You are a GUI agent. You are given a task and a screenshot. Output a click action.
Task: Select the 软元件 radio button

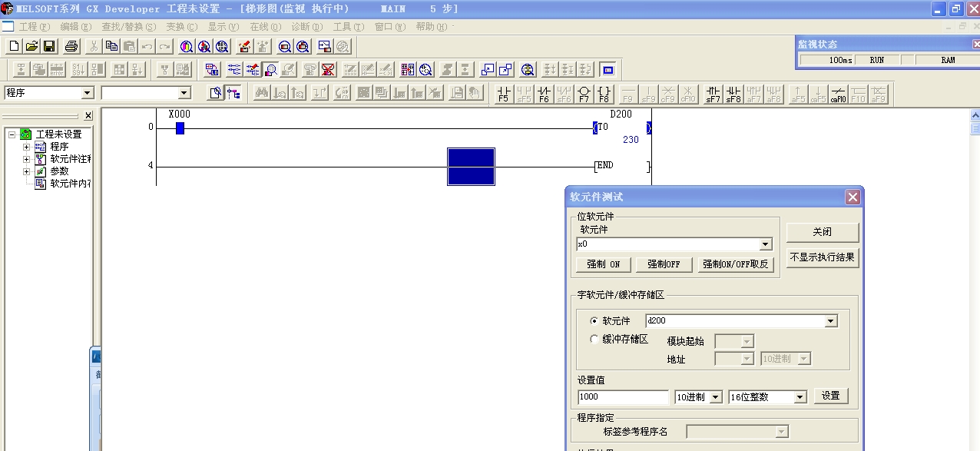593,321
